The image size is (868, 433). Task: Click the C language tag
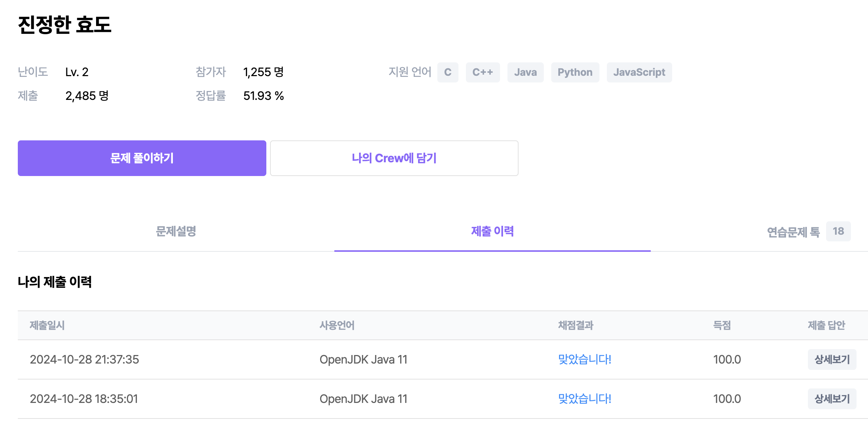pyautogui.click(x=448, y=72)
